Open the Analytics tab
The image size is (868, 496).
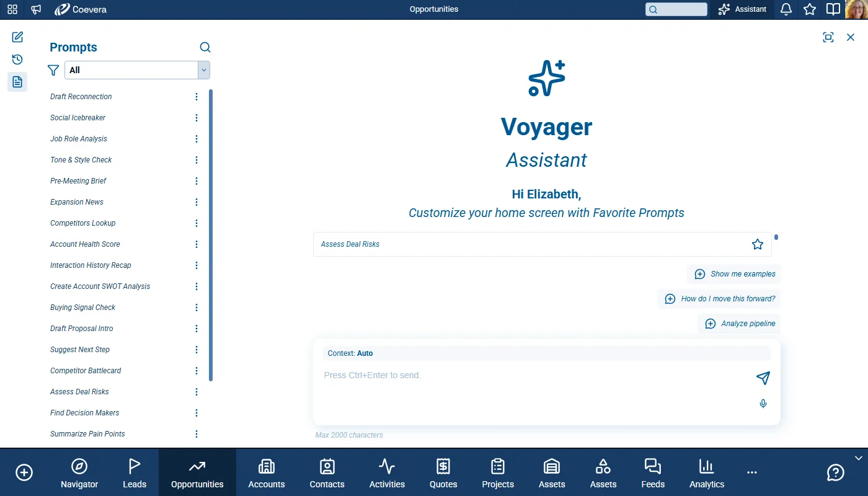[707, 473]
